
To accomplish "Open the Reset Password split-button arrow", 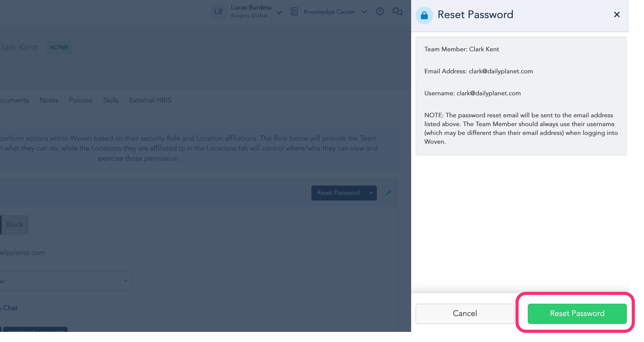I will point(371,193).
